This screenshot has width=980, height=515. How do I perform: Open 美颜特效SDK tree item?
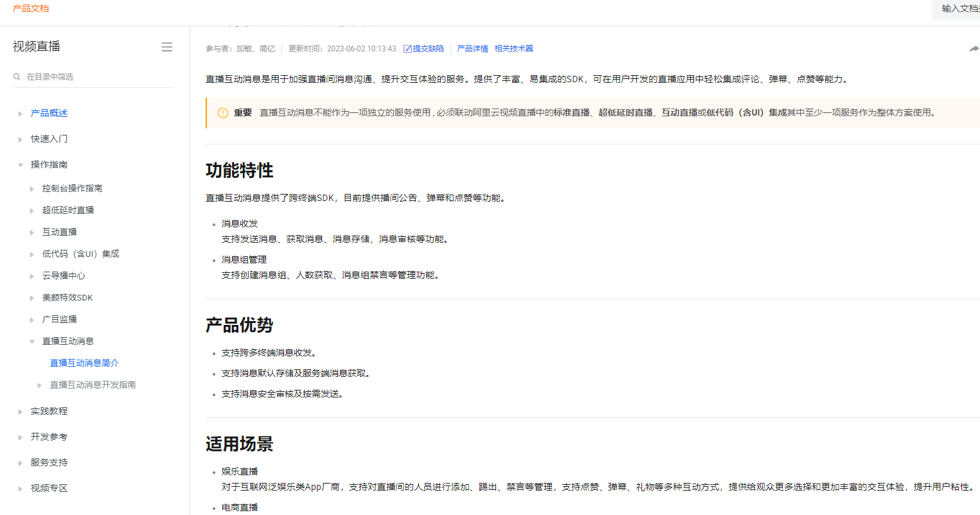tap(67, 297)
